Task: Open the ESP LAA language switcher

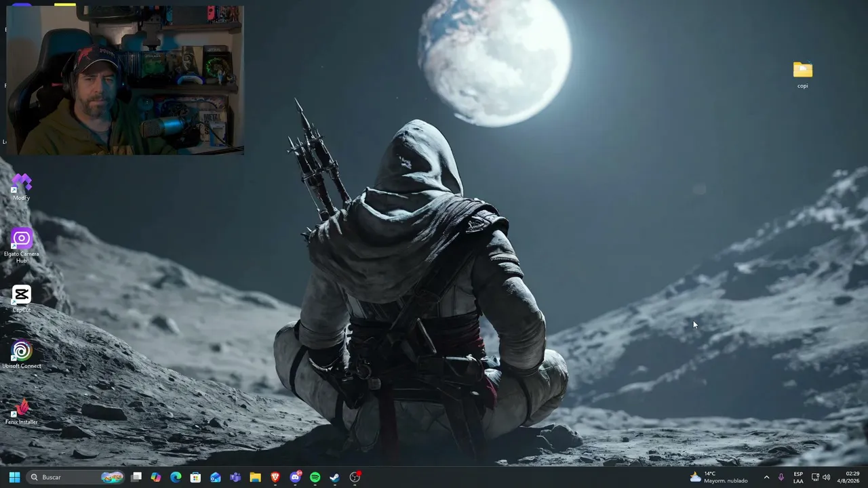Action: [798, 477]
